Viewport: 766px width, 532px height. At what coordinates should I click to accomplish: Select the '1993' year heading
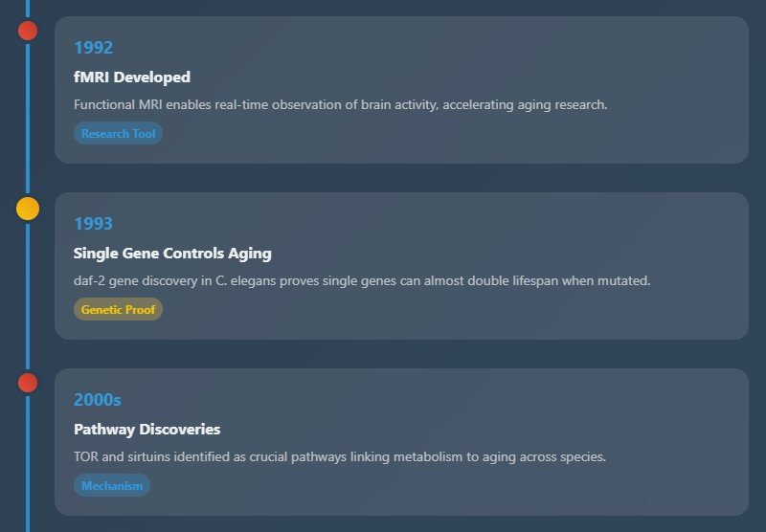point(93,224)
